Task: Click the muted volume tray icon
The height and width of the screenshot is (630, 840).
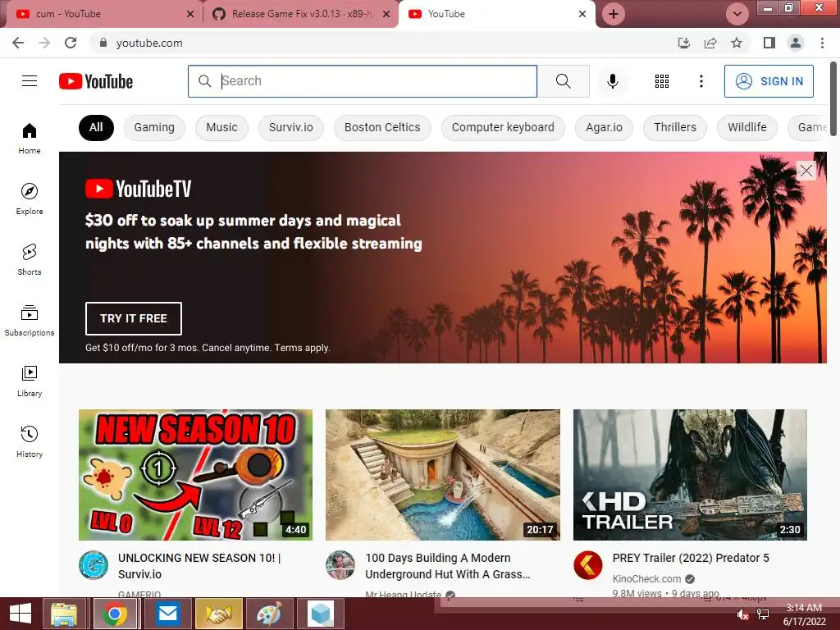Action: (743, 614)
